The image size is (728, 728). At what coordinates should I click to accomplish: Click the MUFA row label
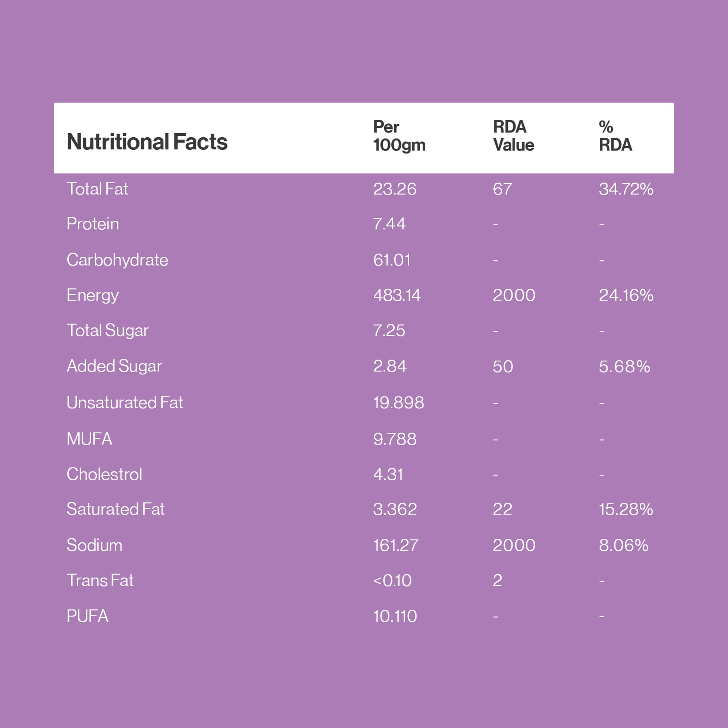(89, 439)
